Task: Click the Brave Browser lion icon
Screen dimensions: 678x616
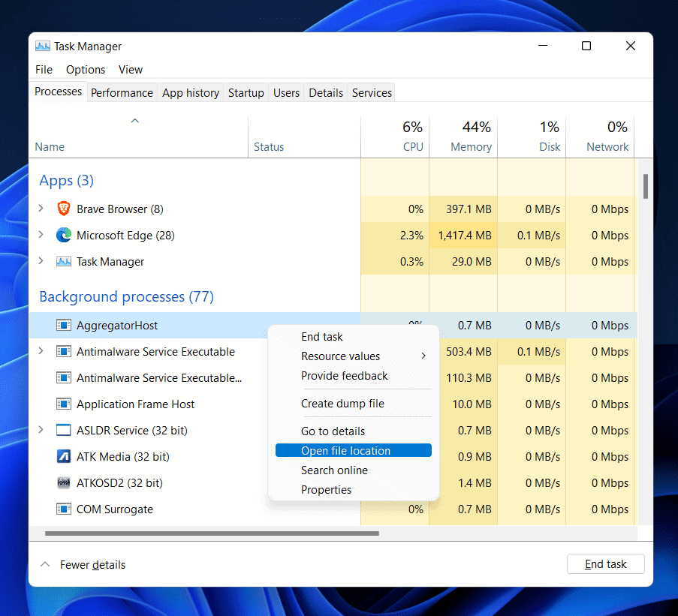Action: point(64,209)
